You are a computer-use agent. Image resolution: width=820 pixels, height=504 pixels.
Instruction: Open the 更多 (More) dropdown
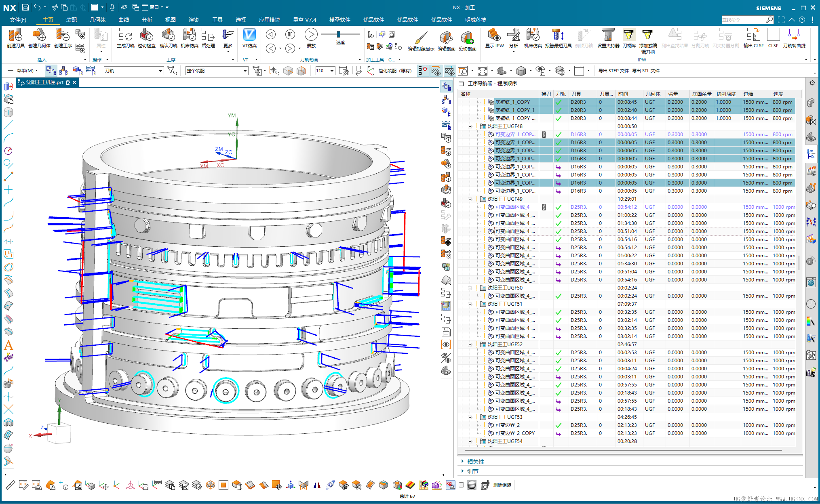[228, 40]
